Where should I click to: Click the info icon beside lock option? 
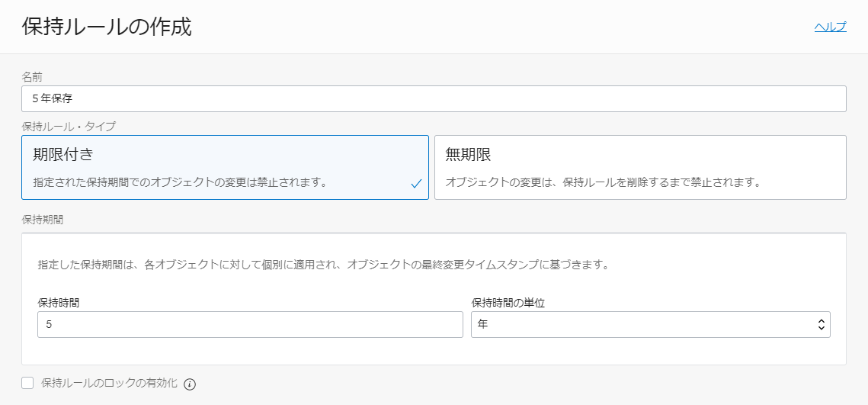click(x=190, y=384)
